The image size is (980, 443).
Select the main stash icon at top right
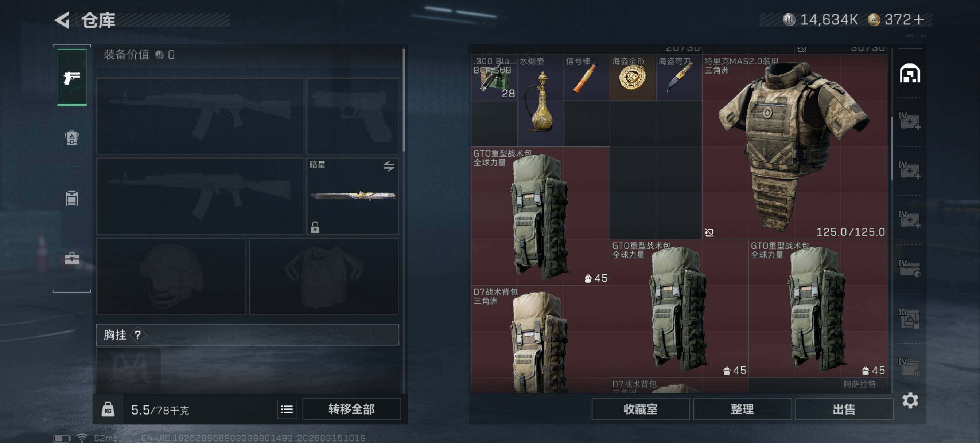pos(910,73)
